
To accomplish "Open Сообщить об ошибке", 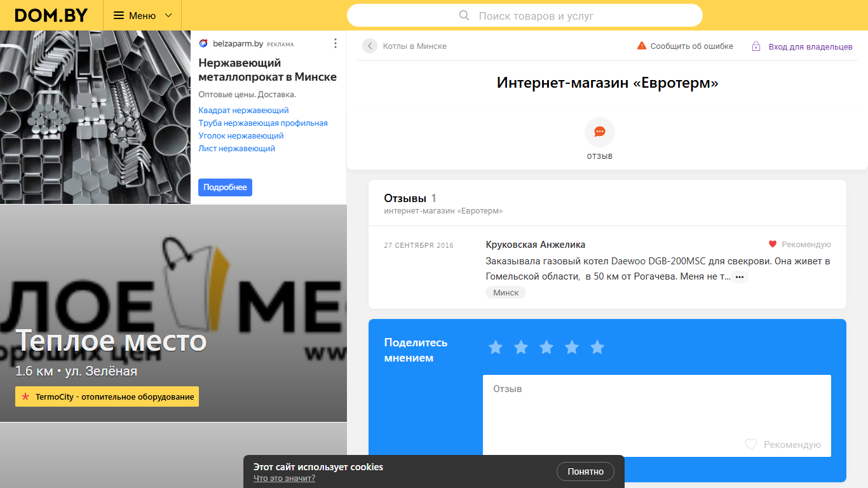I will point(691,46).
